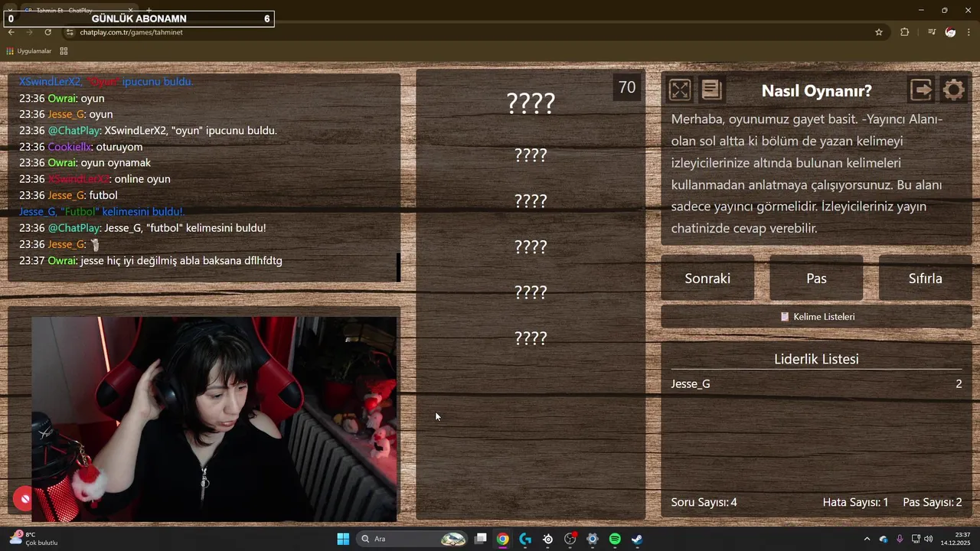Switch to Google Chrome in taskbar
980x551 pixels.
(x=502, y=539)
